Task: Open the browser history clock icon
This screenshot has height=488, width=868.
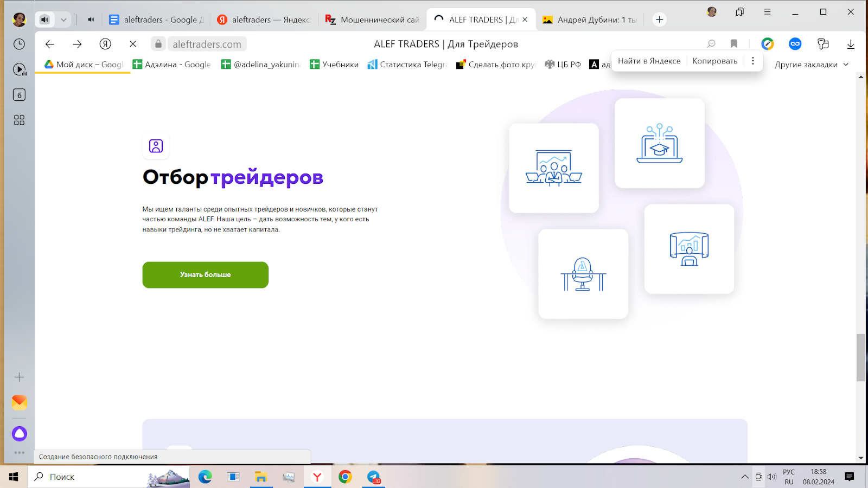Action: [19, 44]
